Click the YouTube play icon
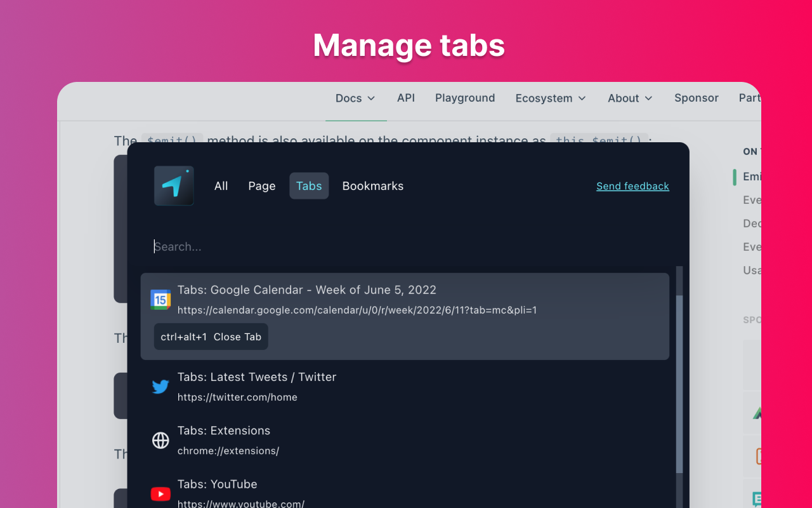812x508 pixels. [160, 493]
